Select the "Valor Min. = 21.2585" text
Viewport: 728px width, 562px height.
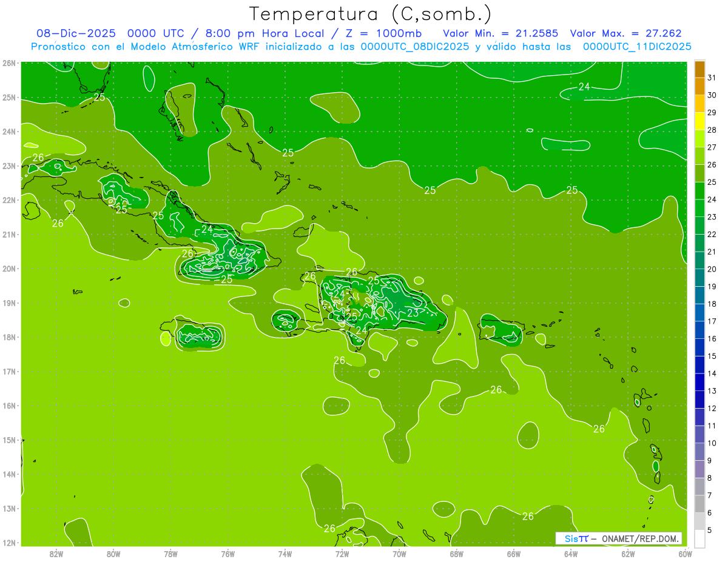tap(500, 34)
